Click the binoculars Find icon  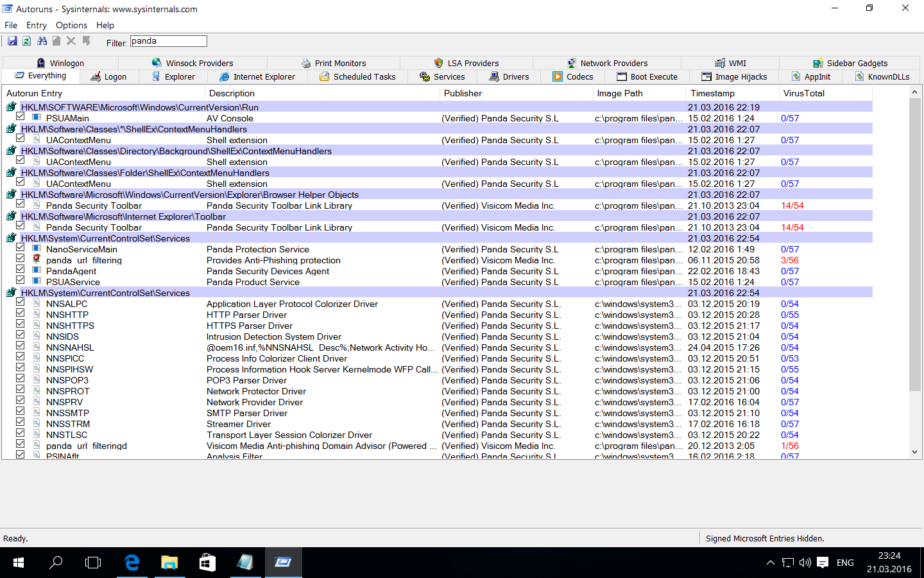(42, 41)
